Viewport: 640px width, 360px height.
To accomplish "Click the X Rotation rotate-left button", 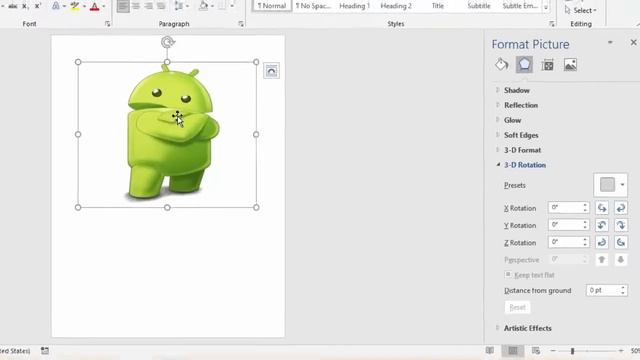I will (x=602, y=208).
